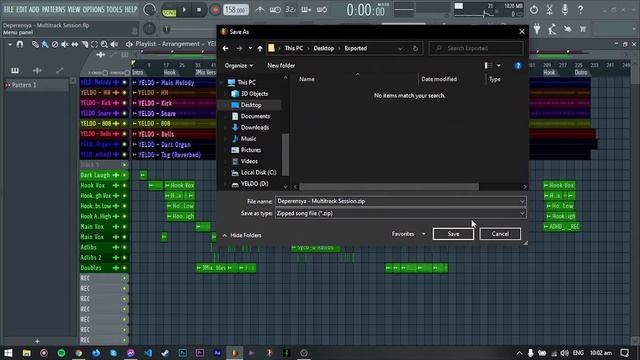Open the playlist options arrow menu
The image size is (640, 360).
(10, 44)
